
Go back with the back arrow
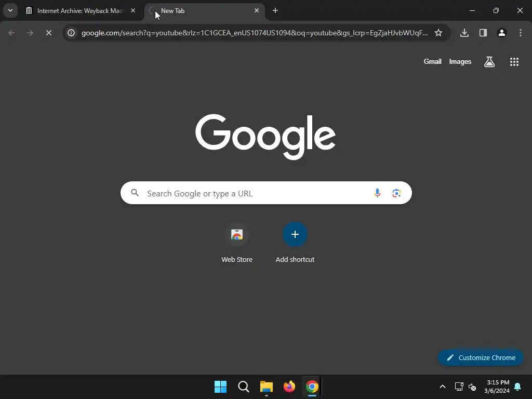coord(11,33)
